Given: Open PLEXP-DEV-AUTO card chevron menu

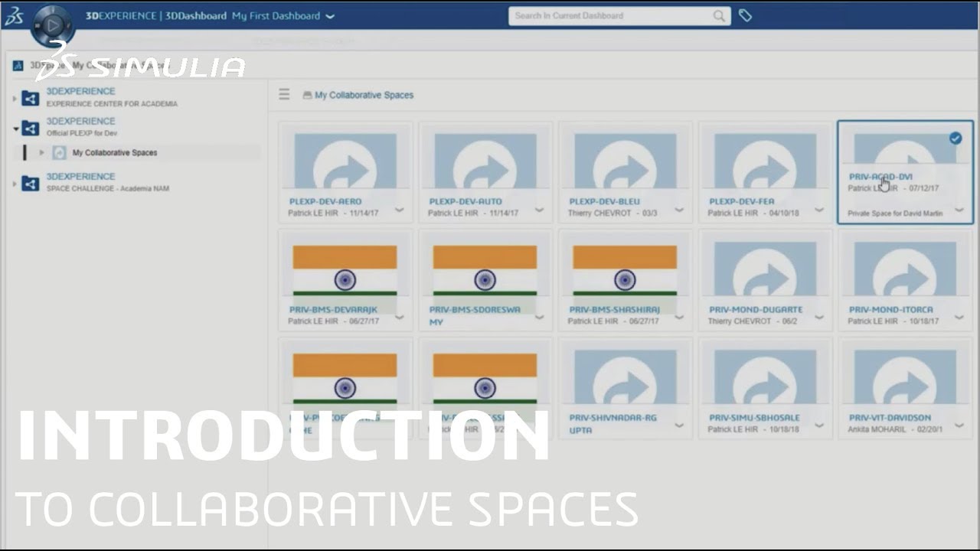Looking at the screenshot, I should point(539,210).
